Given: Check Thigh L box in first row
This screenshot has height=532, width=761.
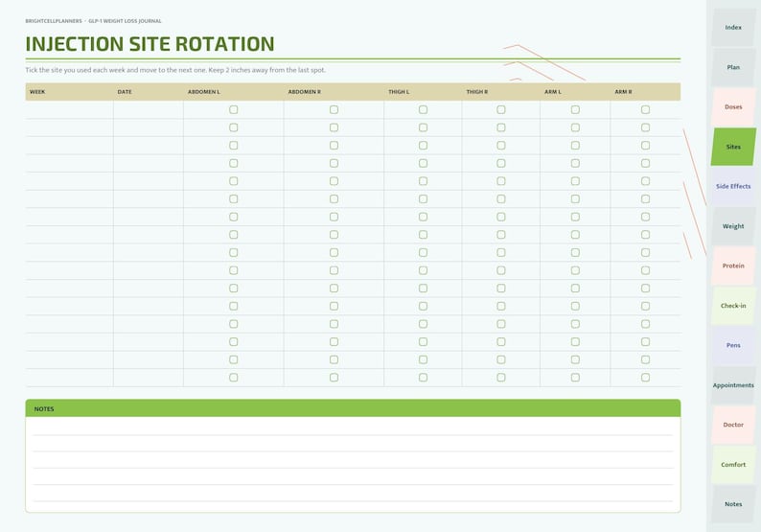Looking at the screenshot, I should 424,109.
